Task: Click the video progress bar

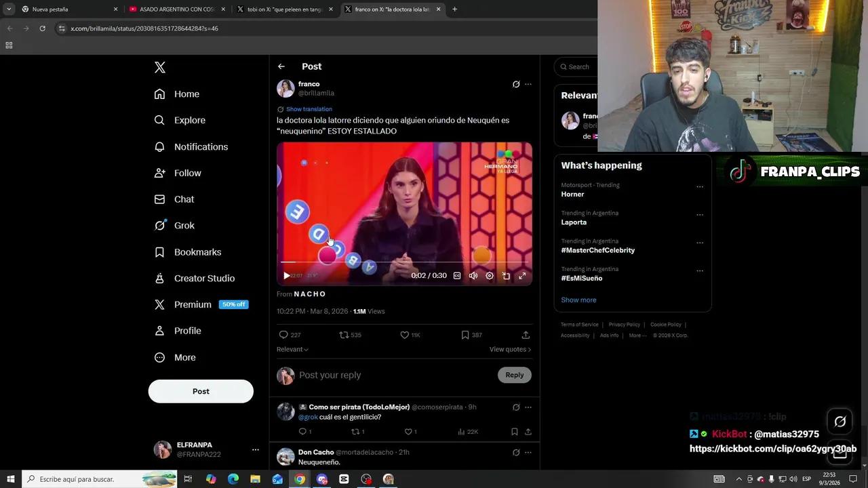Action: [x=404, y=262]
